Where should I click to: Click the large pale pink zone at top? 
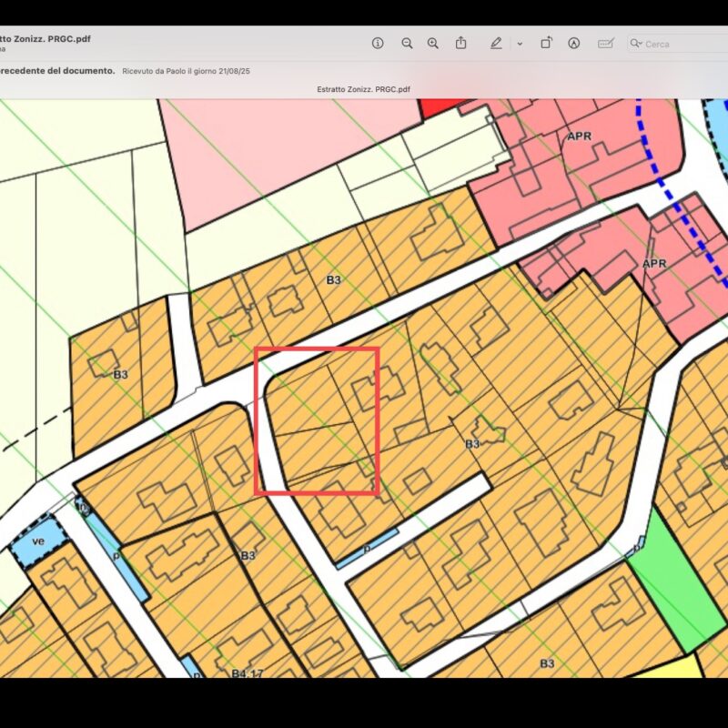click(x=264, y=155)
